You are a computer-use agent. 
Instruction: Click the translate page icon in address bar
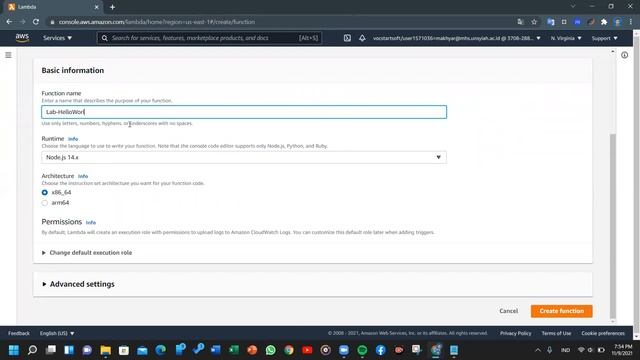(520, 22)
